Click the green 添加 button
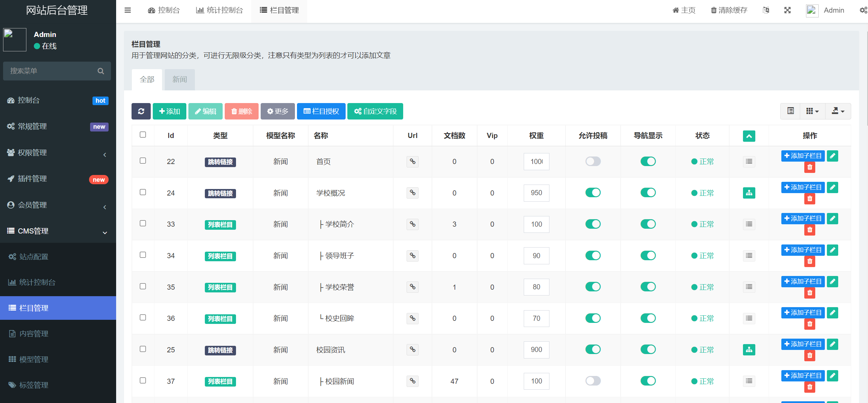The height and width of the screenshot is (403, 868). pyautogui.click(x=170, y=111)
